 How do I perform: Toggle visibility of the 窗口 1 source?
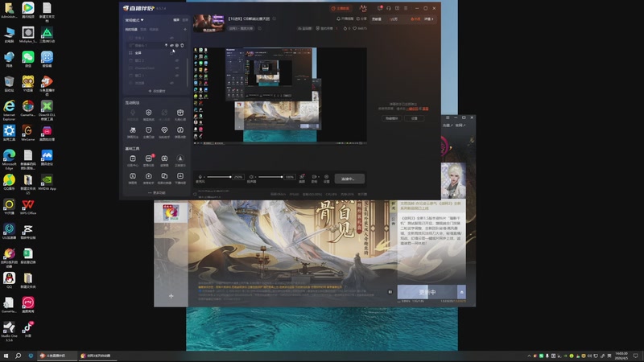(177, 76)
